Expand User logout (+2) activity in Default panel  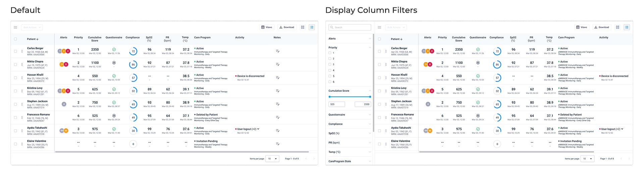point(258,129)
